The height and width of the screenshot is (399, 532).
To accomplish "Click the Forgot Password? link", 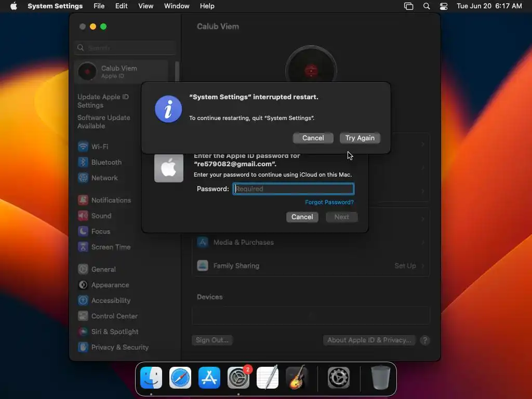I will 329,202.
